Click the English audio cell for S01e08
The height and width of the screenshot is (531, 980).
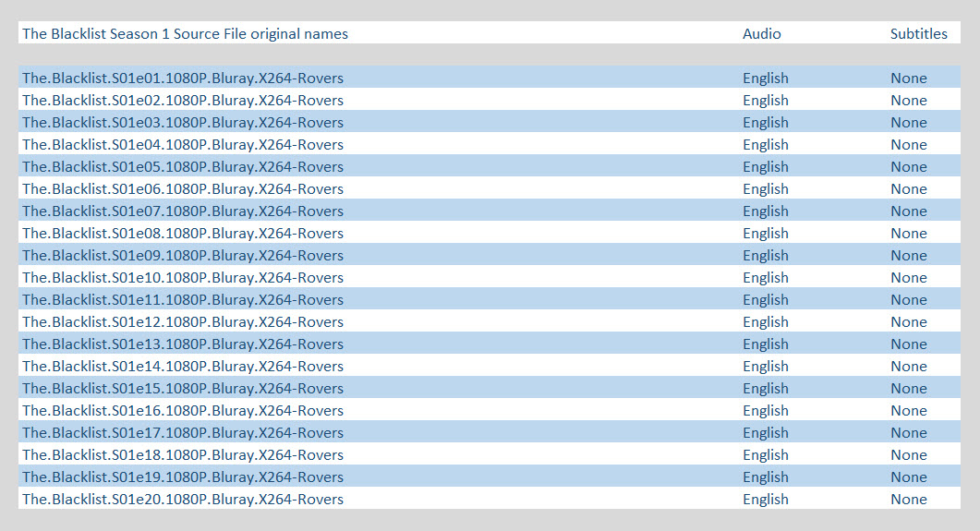766,234
